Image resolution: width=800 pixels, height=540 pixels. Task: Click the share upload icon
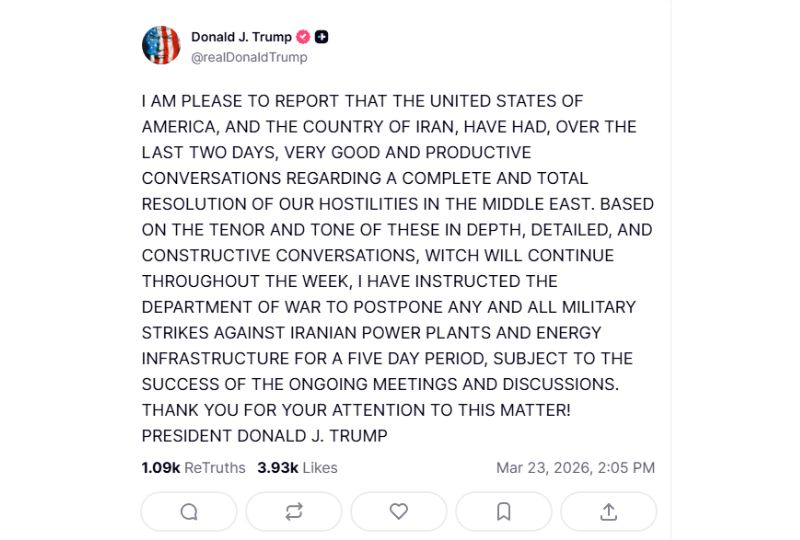(x=608, y=512)
